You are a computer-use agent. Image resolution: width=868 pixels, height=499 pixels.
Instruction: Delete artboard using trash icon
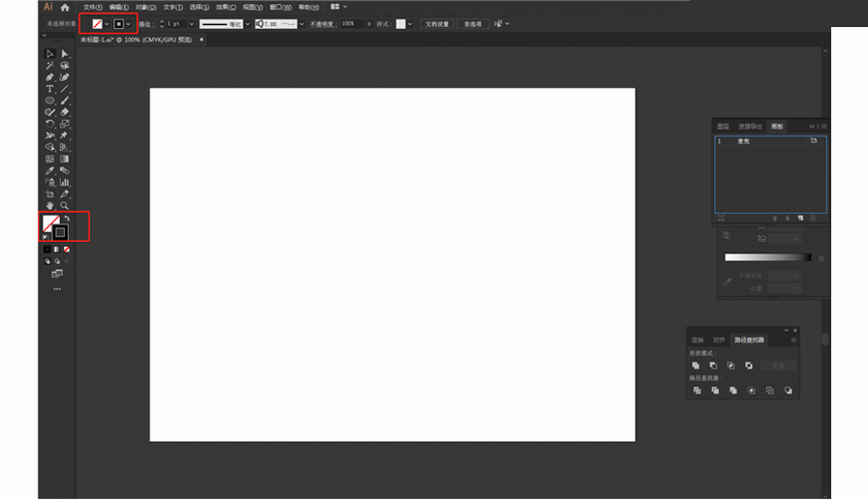(x=814, y=219)
